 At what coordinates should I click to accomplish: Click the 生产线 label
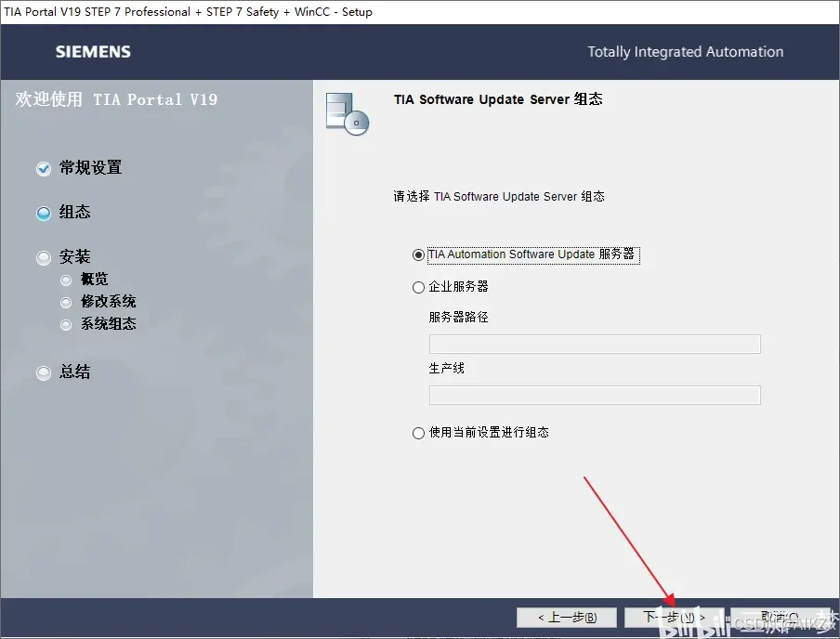coord(446,368)
